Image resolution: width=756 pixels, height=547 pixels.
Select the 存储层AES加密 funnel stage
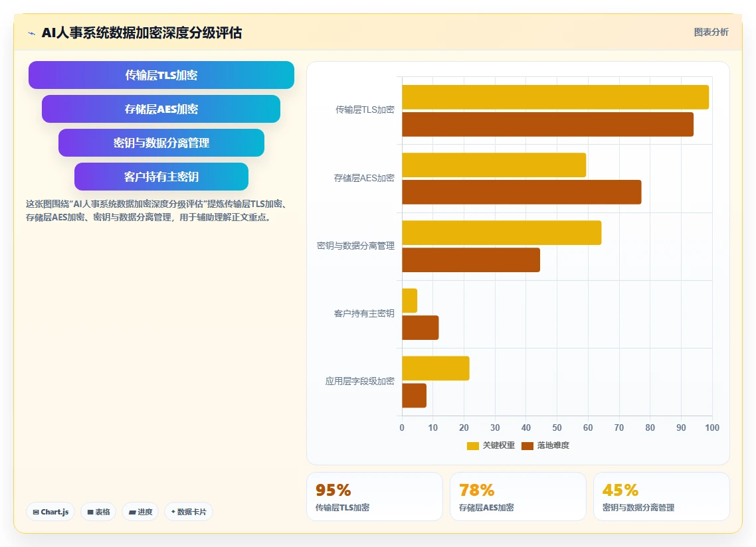coord(161,109)
